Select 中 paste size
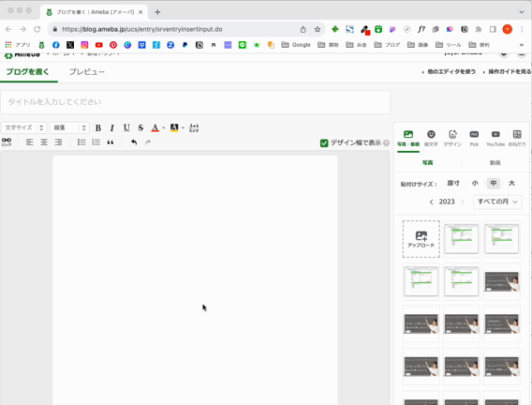The image size is (532, 405). click(494, 184)
